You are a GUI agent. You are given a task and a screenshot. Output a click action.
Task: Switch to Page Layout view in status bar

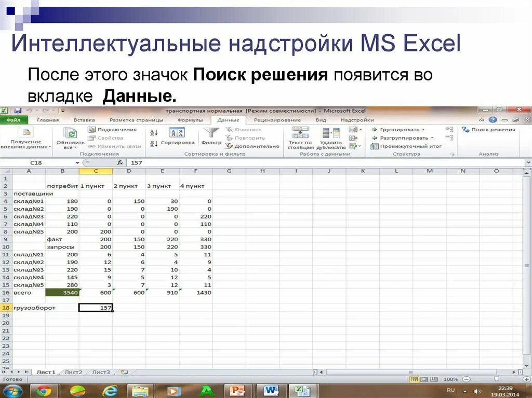[x=424, y=379]
